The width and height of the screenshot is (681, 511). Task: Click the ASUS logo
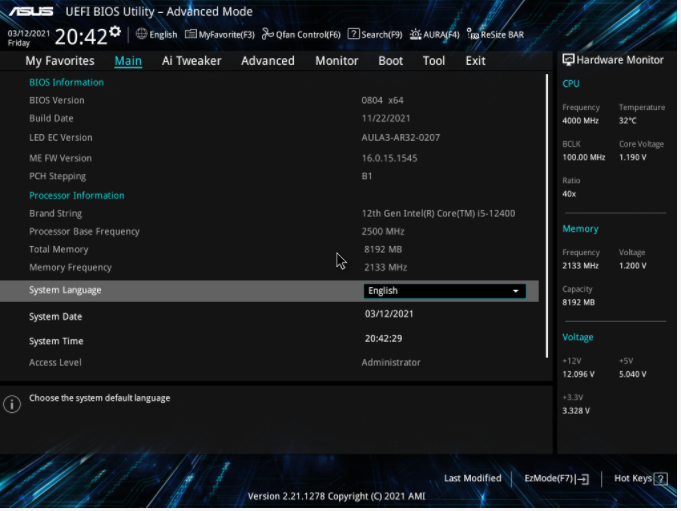[x=31, y=11]
